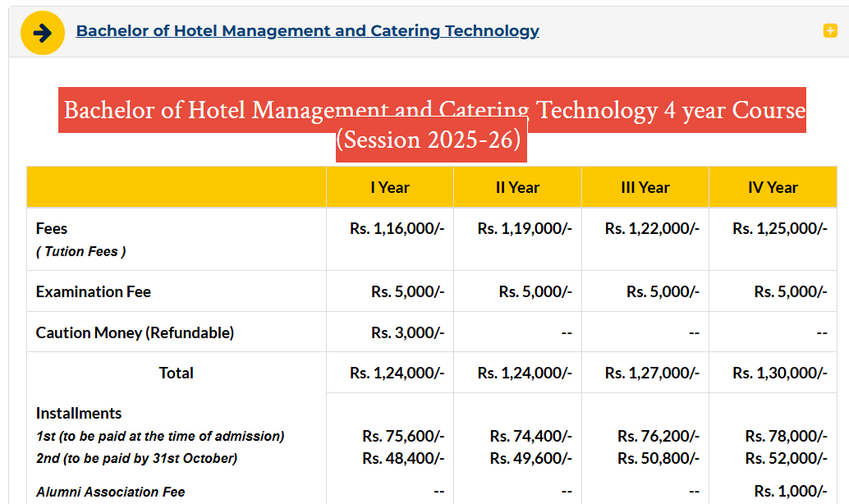Click the Total row label
The image size is (849, 504).
(176, 373)
